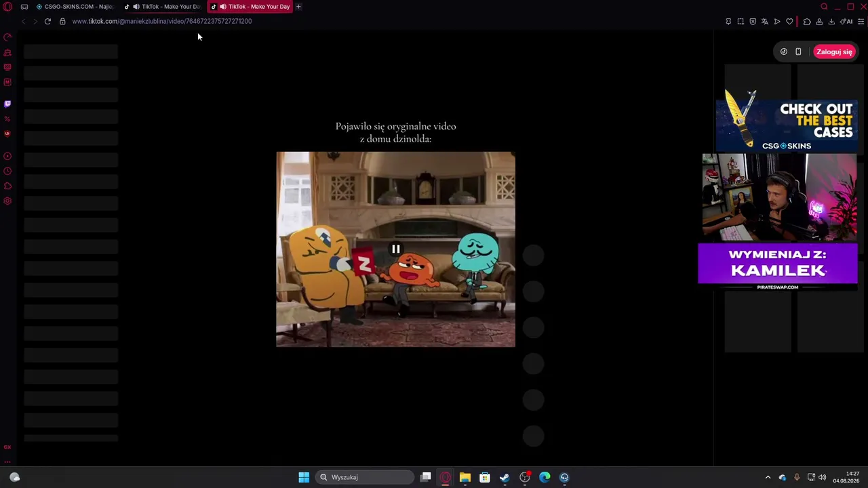Add page to bookmarks with heart
Viewport: 868px width, 488px height.
coord(789,22)
